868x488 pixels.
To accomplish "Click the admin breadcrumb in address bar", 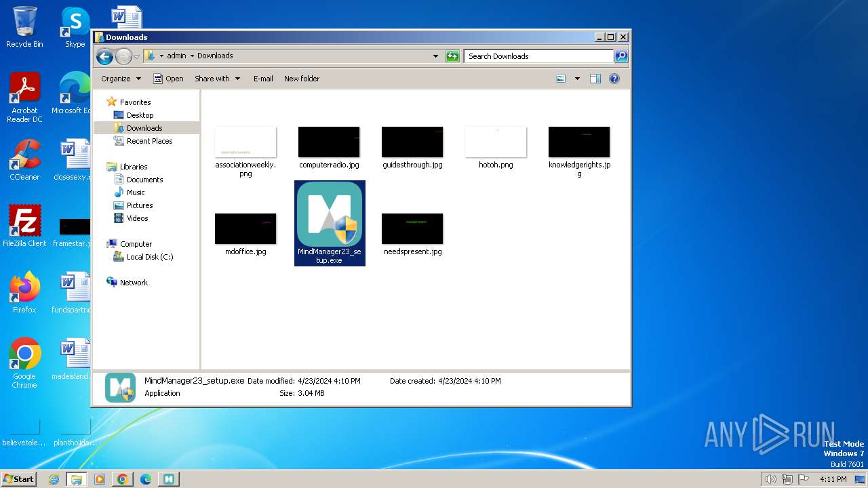I will tap(176, 56).
